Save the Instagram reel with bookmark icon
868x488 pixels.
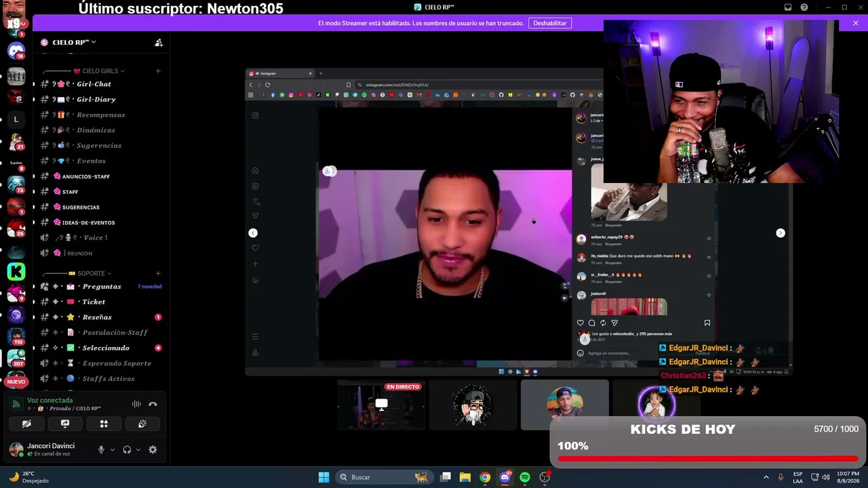[x=707, y=323]
